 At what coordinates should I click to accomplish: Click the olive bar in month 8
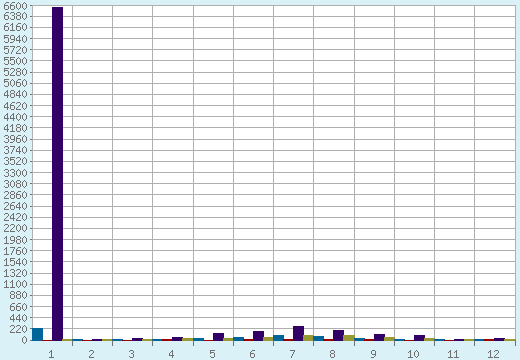[349, 338]
